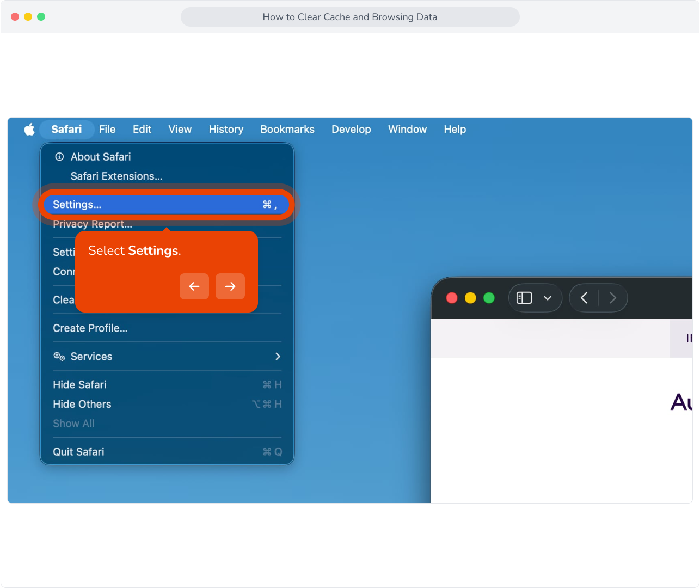Click yellow minimize button in Safari window

[471, 298]
